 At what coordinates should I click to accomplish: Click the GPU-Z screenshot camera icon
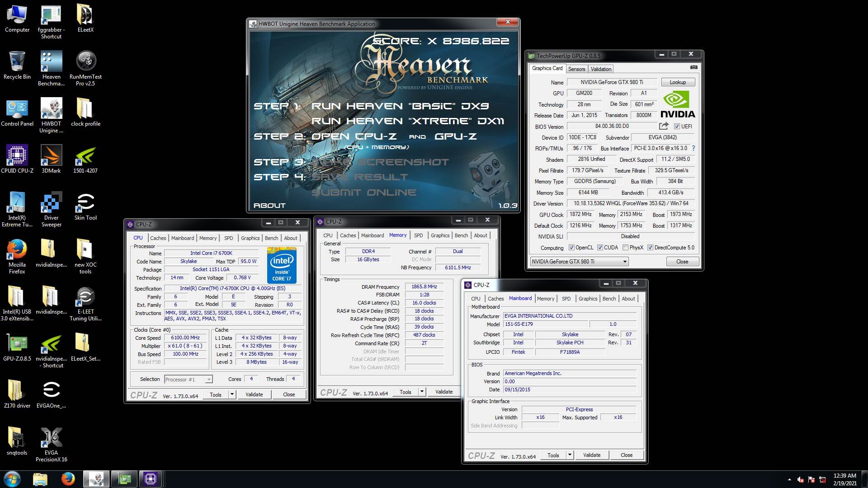pos(694,67)
